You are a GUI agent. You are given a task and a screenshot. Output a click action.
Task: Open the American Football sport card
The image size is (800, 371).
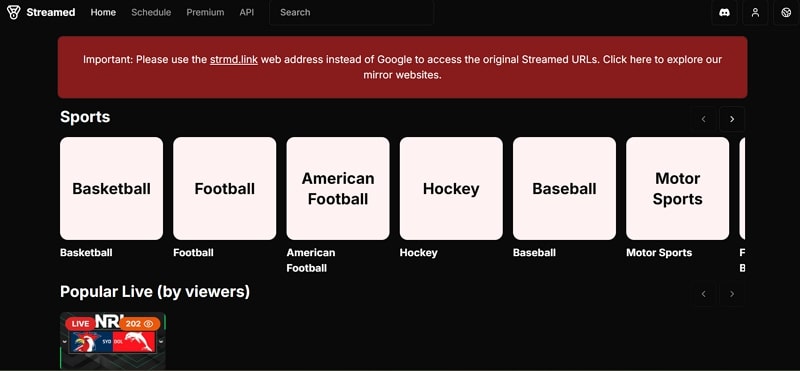[x=338, y=188]
